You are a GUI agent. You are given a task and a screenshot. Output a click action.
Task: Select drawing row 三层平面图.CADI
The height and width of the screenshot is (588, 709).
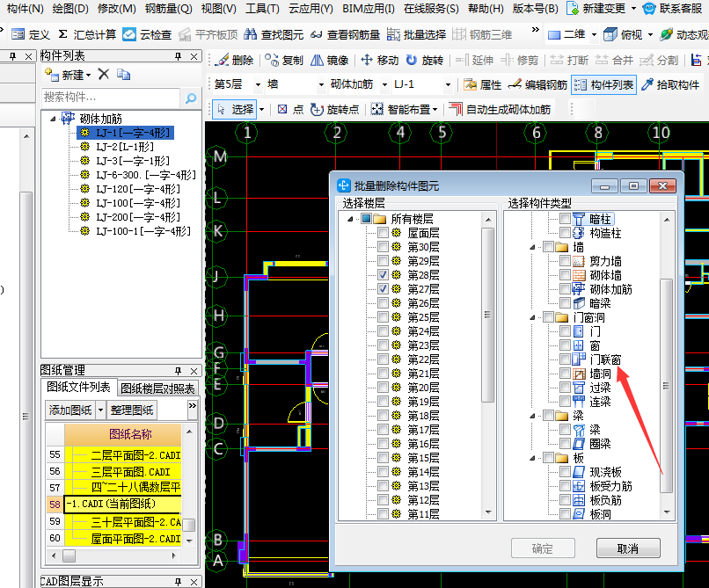point(131,472)
